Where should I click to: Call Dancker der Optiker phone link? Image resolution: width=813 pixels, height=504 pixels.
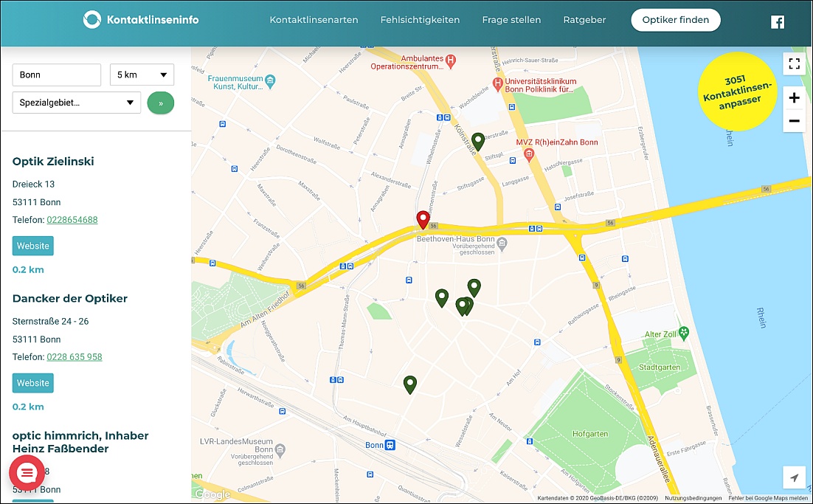coord(75,356)
